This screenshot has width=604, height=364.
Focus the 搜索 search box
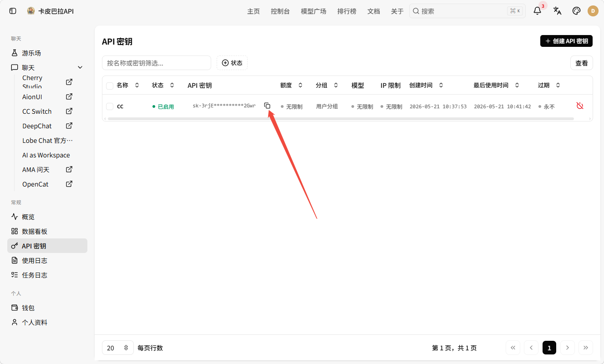pos(467,11)
